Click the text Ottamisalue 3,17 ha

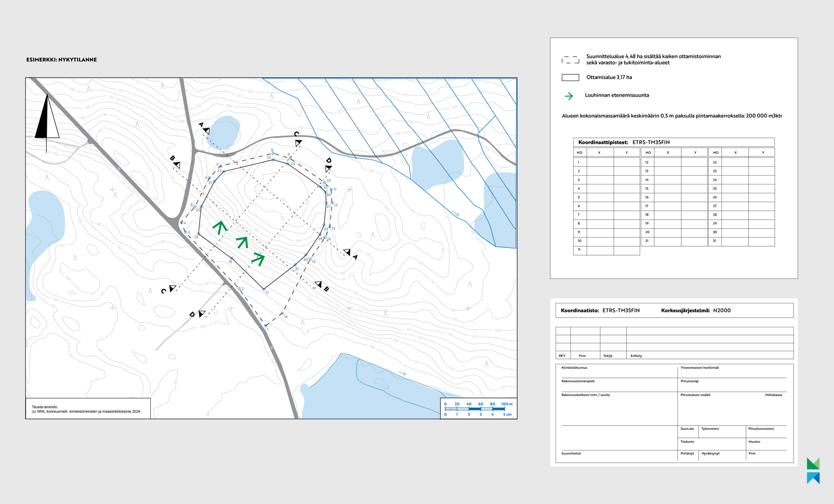tap(609, 77)
